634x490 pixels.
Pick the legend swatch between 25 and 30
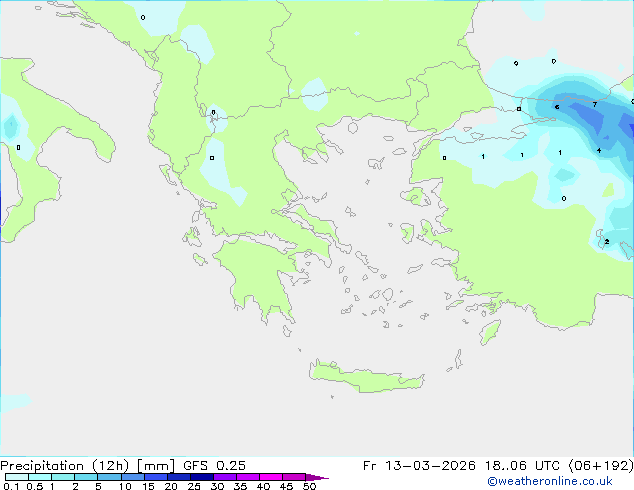[x=201, y=477]
